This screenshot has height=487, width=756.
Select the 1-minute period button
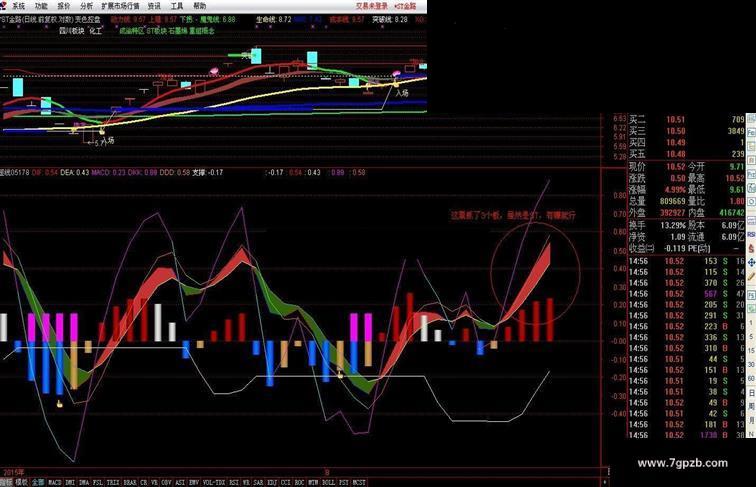751,322
